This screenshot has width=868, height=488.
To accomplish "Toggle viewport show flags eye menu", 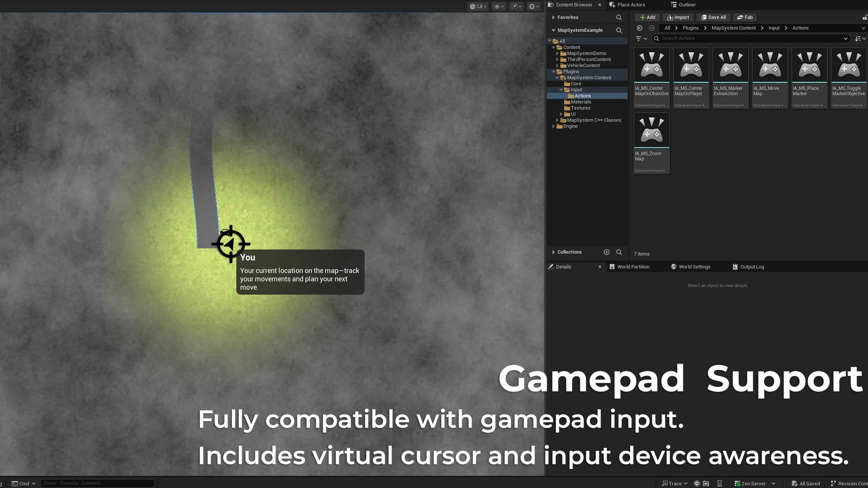I will pyautogui.click(x=499, y=6).
